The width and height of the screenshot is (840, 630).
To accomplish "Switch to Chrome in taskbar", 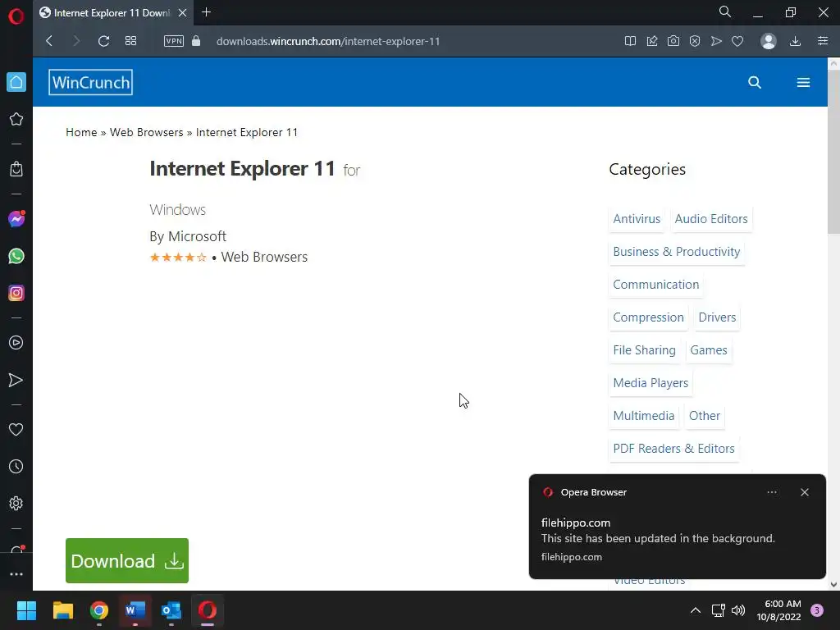I will 99,610.
